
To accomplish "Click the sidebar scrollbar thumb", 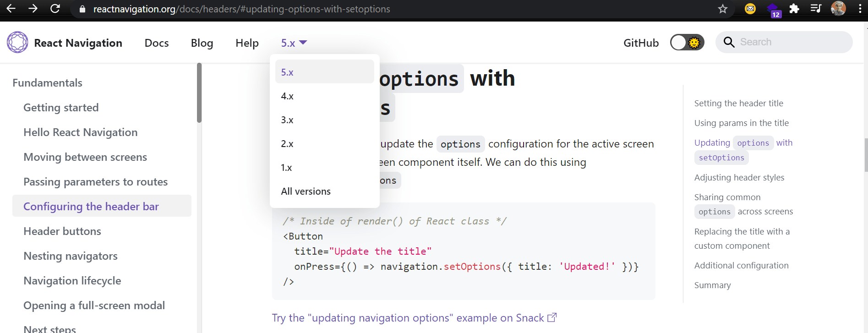I will (x=199, y=93).
